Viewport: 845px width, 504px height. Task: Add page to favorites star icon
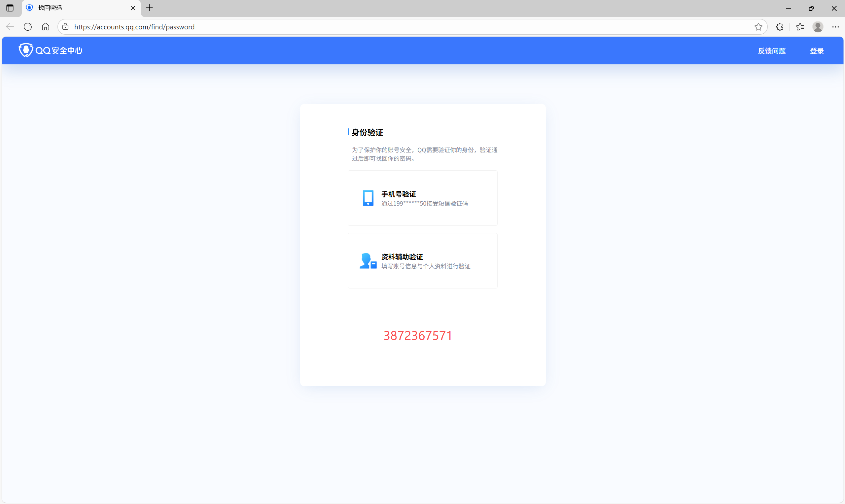(x=758, y=27)
